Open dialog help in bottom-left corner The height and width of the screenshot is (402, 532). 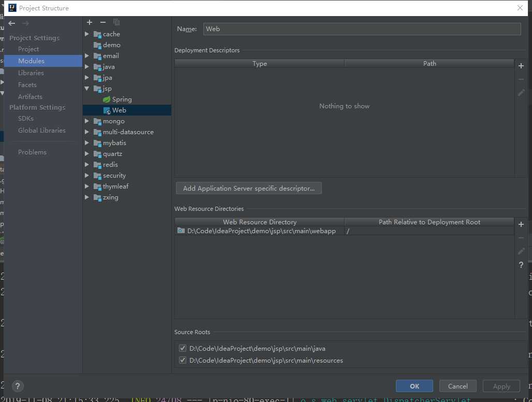point(18,386)
